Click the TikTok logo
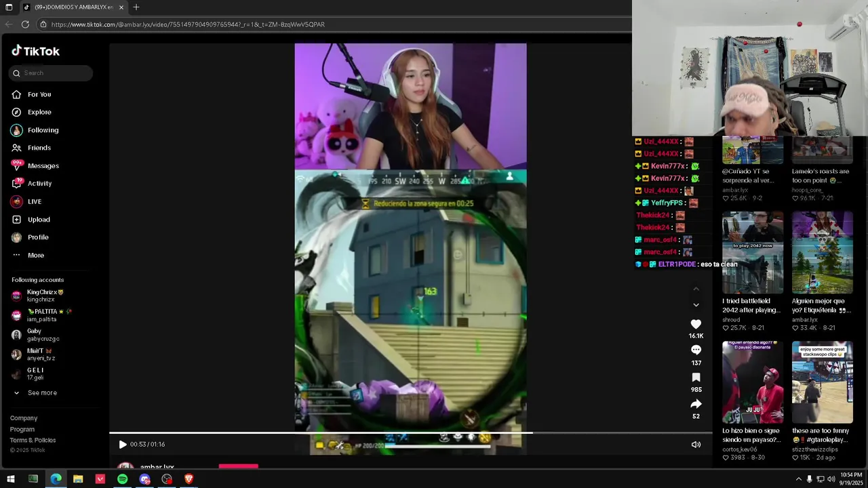The image size is (868, 488). pos(35,51)
